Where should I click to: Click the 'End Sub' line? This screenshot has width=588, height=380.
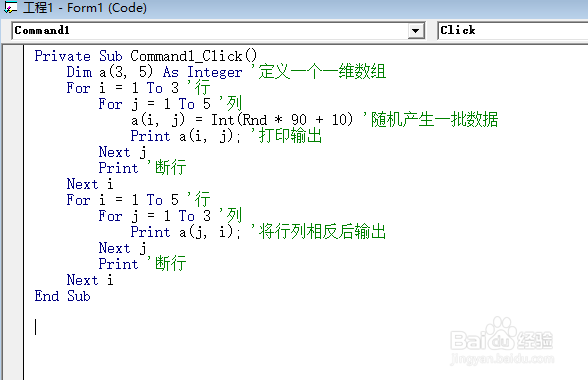coord(62,296)
